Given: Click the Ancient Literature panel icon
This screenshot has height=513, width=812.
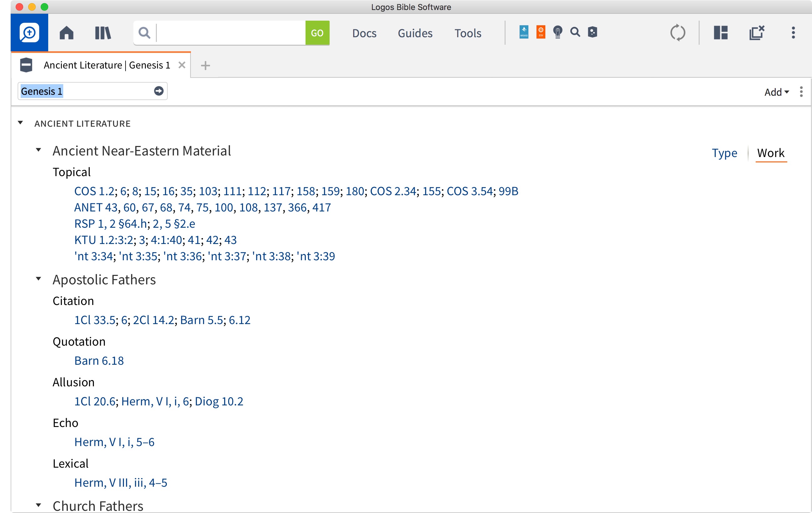Looking at the screenshot, I should click(x=26, y=65).
